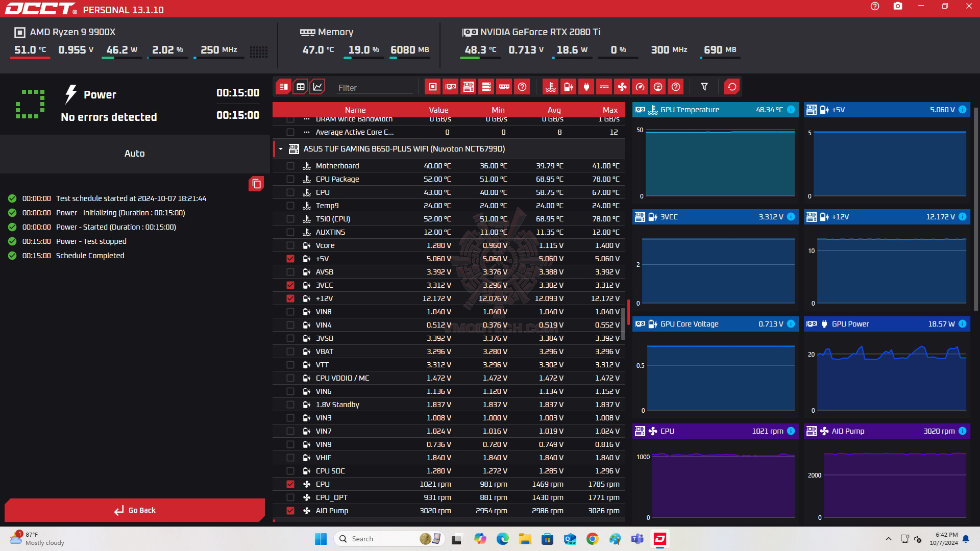Viewport: 980px width, 551px height.
Task: Click the funnel filter icon
Action: 704,87
